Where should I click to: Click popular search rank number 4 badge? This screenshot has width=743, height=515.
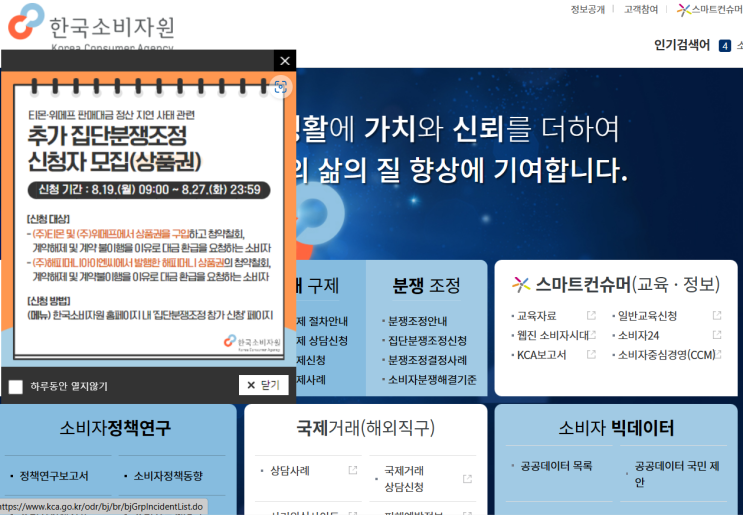(x=725, y=46)
